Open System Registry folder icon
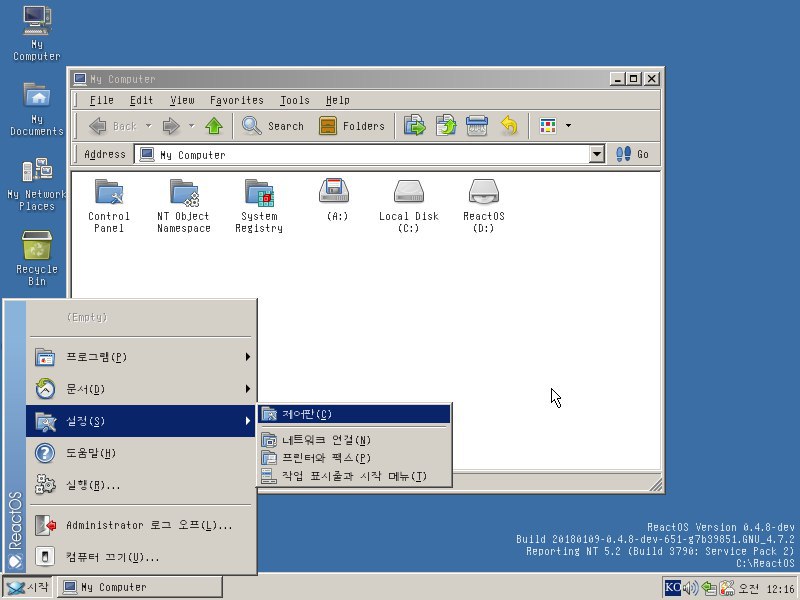Viewport: 800px width, 600px height. point(259,205)
